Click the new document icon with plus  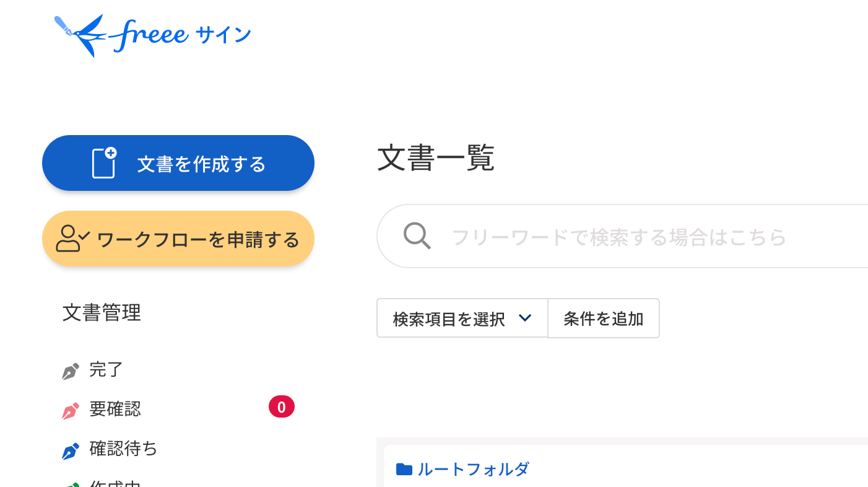(x=105, y=163)
